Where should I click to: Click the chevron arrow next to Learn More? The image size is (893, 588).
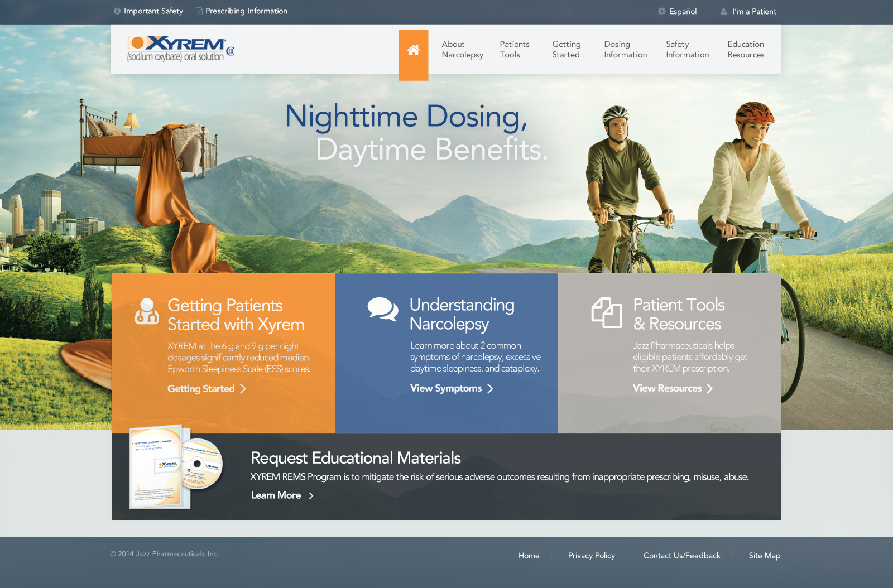click(311, 495)
